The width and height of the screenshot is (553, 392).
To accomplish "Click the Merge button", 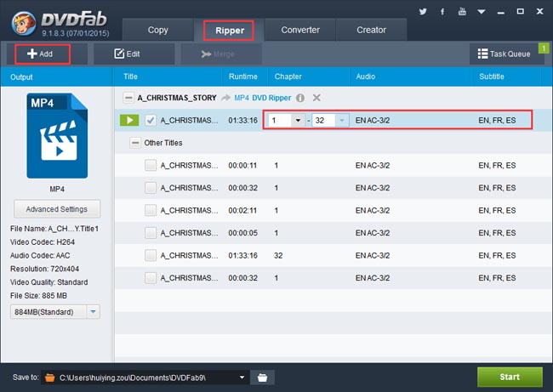I will pos(221,54).
